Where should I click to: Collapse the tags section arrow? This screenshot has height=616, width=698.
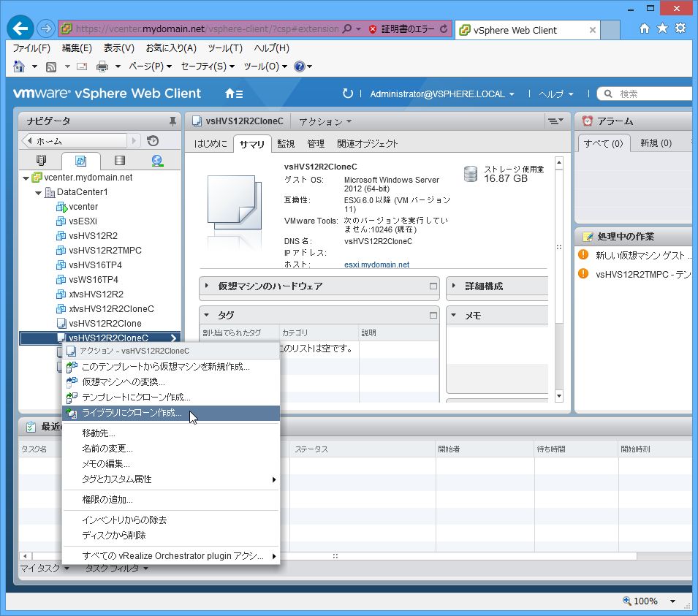tap(207, 315)
